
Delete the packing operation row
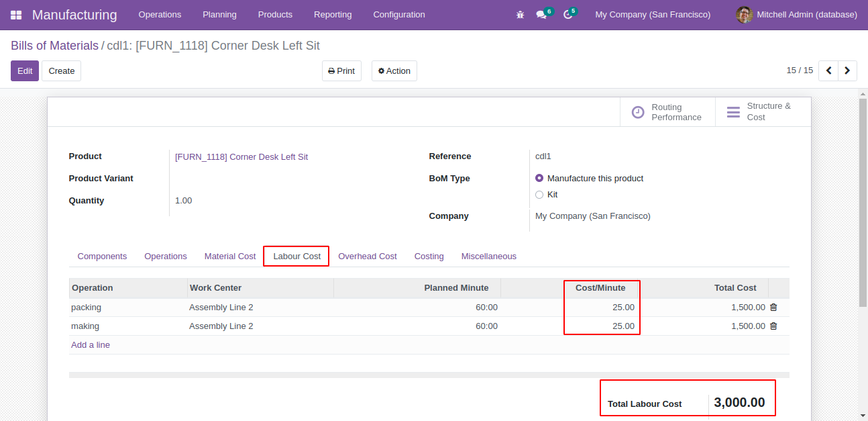[x=773, y=308]
